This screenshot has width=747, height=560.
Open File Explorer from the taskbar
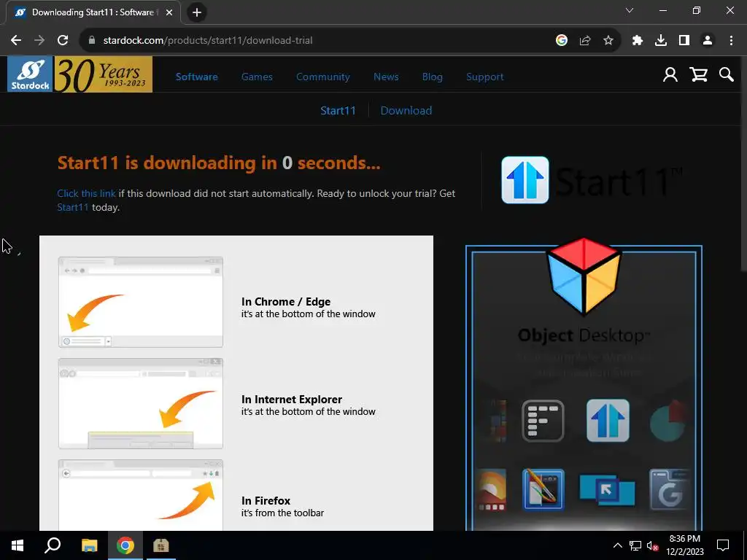point(89,545)
